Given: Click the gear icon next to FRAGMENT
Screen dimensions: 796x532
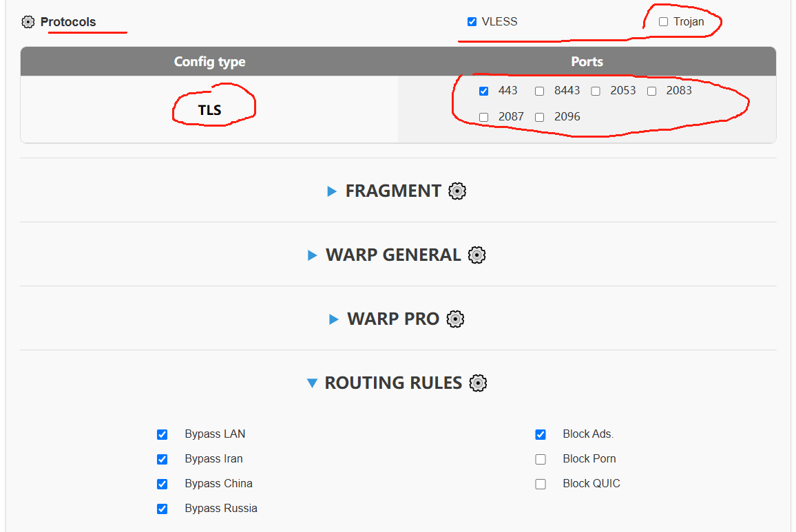Looking at the screenshot, I should tap(457, 191).
